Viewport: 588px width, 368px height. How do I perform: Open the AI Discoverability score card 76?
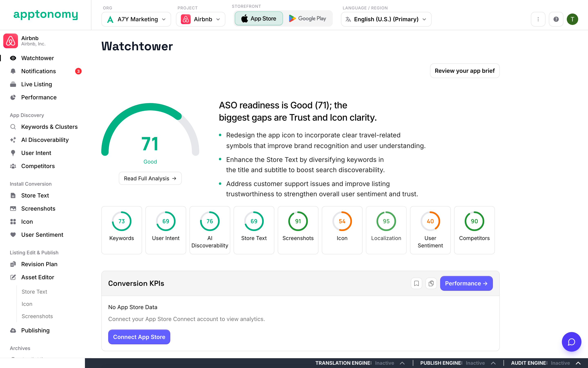click(x=210, y=230)
